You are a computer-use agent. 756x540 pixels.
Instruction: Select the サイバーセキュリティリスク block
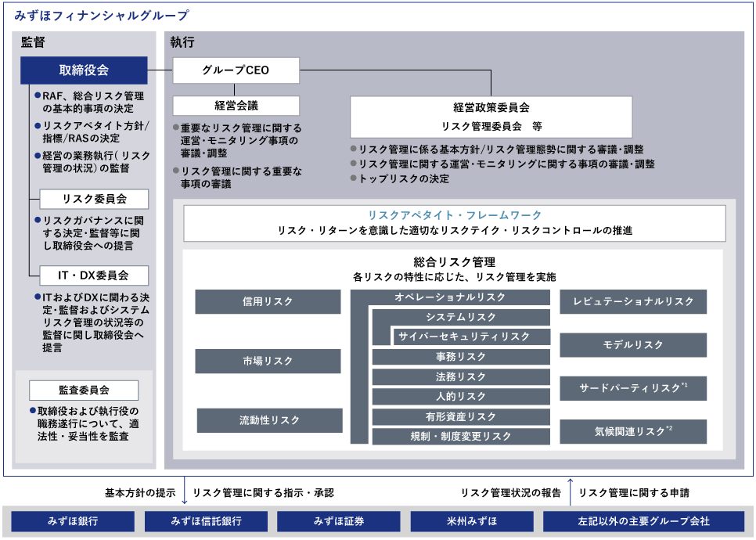[472, 337]
